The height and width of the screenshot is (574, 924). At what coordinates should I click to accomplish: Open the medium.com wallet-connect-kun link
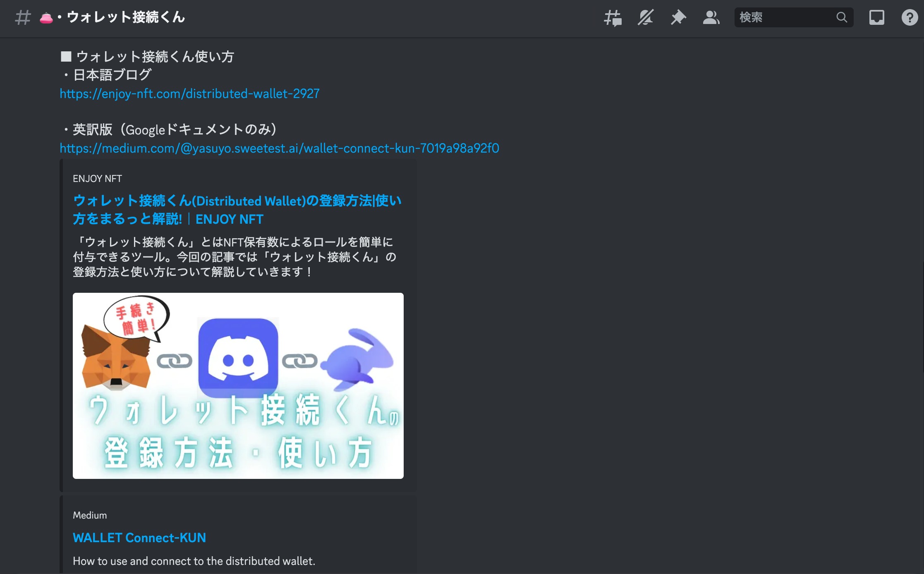(279, 148)
